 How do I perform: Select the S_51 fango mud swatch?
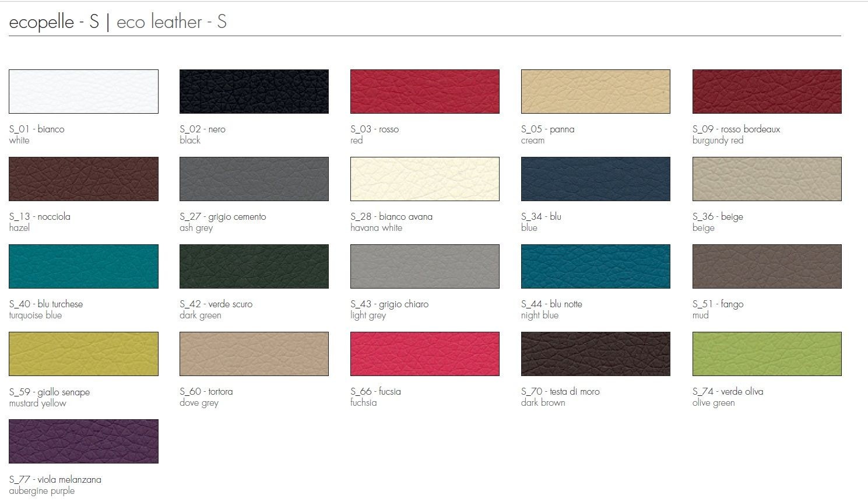767,266
